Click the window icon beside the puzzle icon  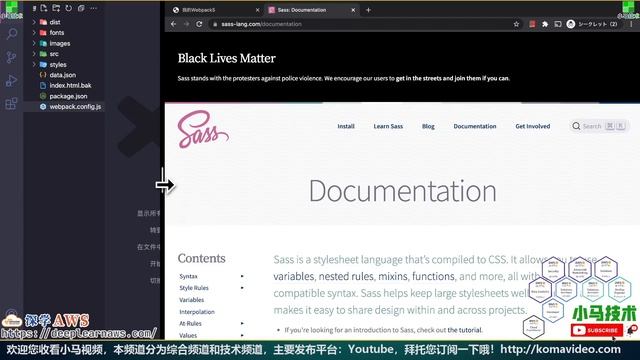pyautogui.click(x=558, y=24)
